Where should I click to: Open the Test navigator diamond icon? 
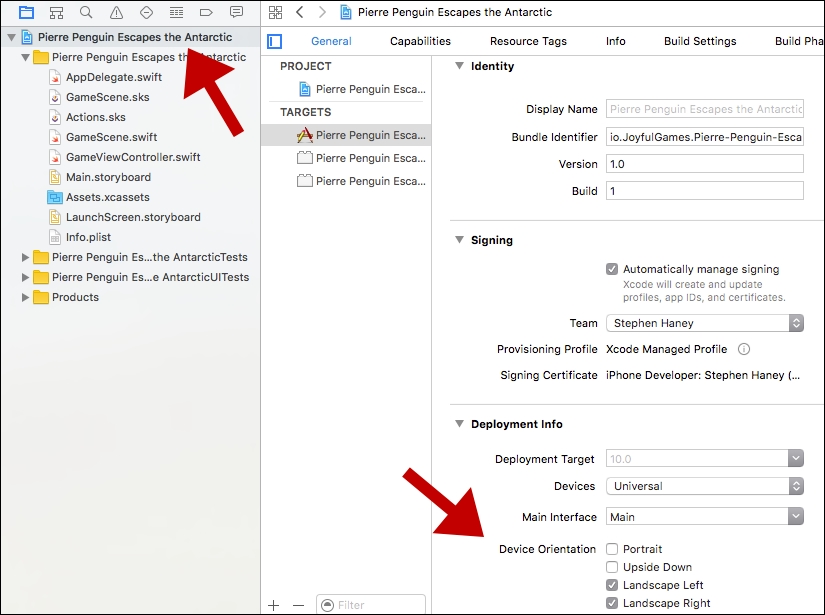click(x=146, y=12)
